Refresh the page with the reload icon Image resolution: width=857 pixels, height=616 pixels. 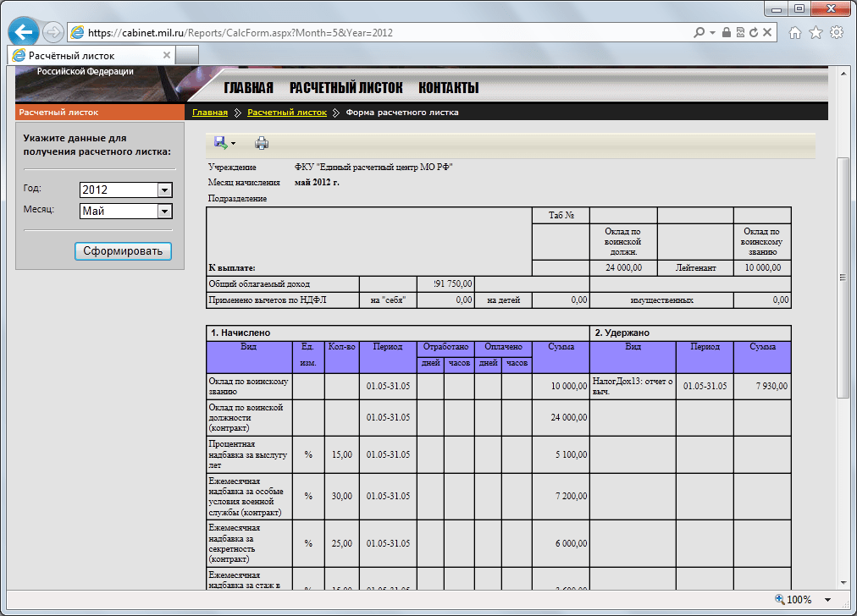[754, 33]
